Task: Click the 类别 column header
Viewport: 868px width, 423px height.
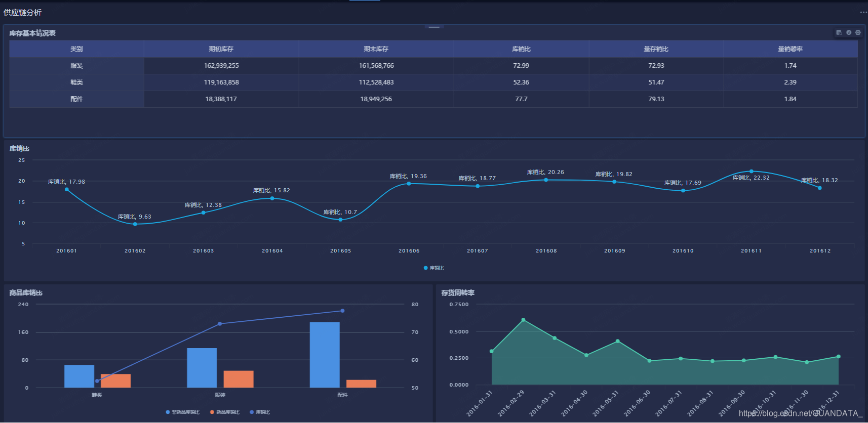Action: 76,49
